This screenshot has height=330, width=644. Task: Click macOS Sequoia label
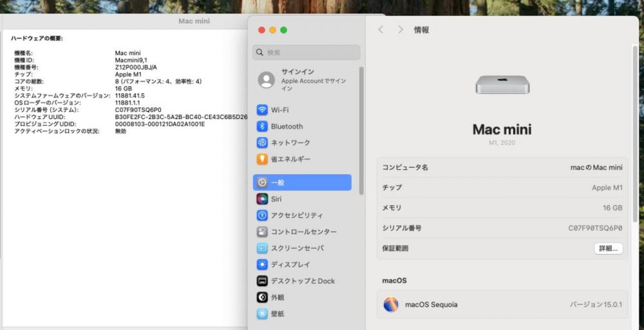click(x=431, y=304)
